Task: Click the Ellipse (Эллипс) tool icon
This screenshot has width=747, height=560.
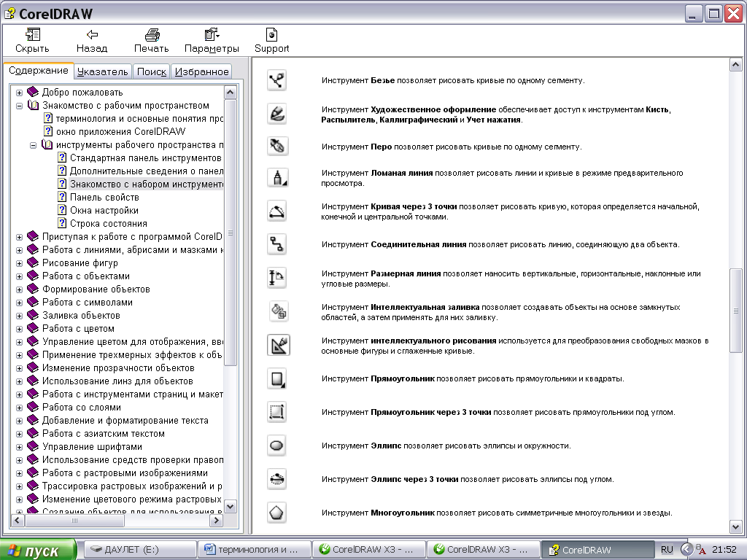Action: click(x=276, y=446)
